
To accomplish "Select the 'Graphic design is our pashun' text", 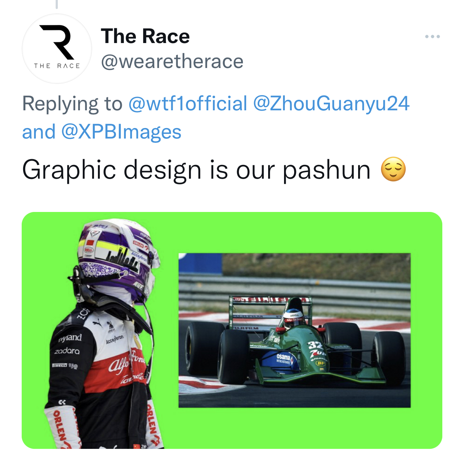I will coord(196,170).
